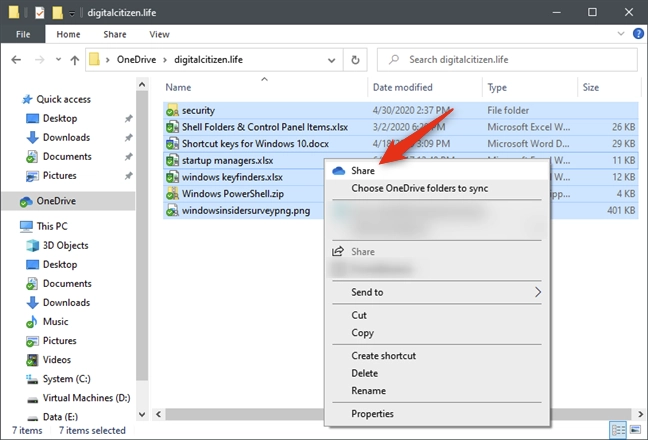Choose Rename from the context menu

point(437,390)
